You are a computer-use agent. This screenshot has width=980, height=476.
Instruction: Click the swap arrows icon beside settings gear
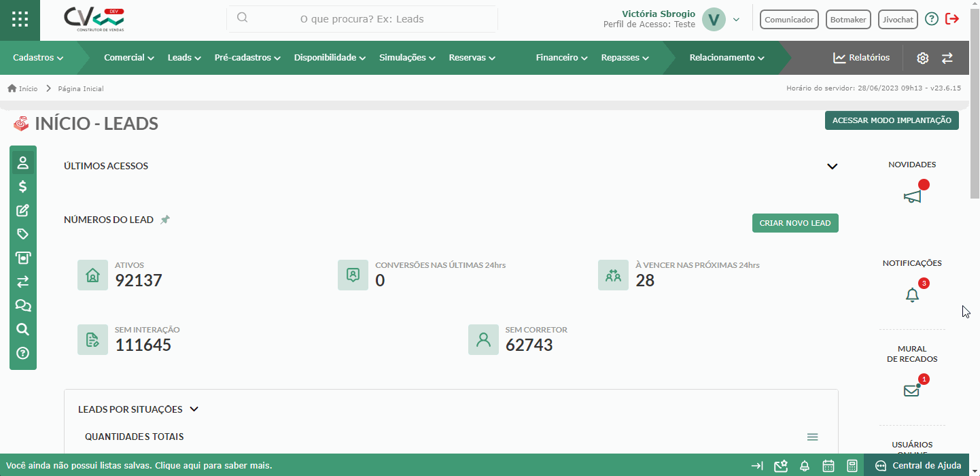pos(947,58)
